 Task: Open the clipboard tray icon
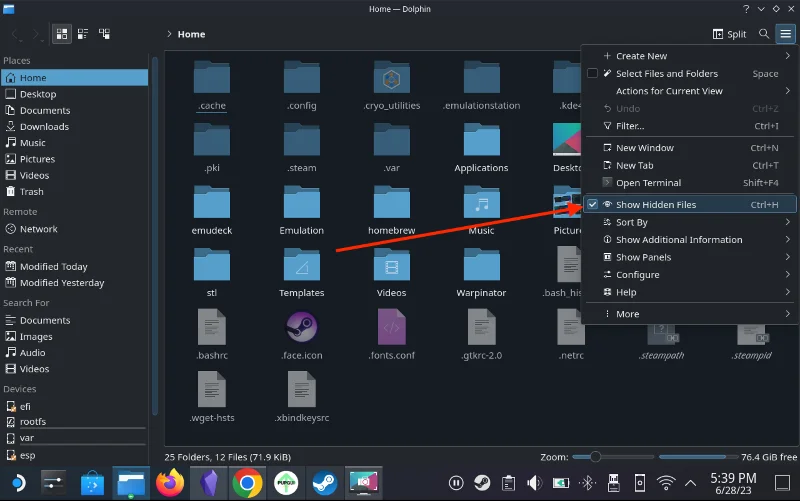(508, 483)
